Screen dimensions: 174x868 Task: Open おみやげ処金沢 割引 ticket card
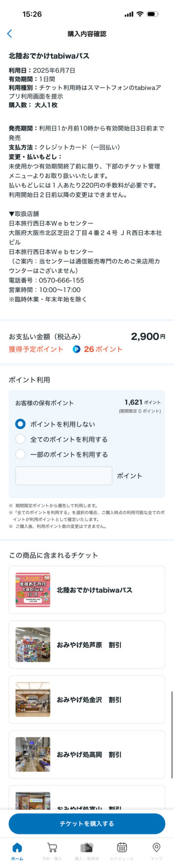click(x=87, y=699)
